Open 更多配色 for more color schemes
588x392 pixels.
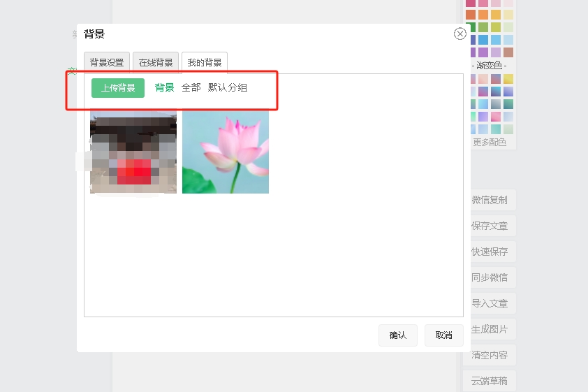click(490, 143)
